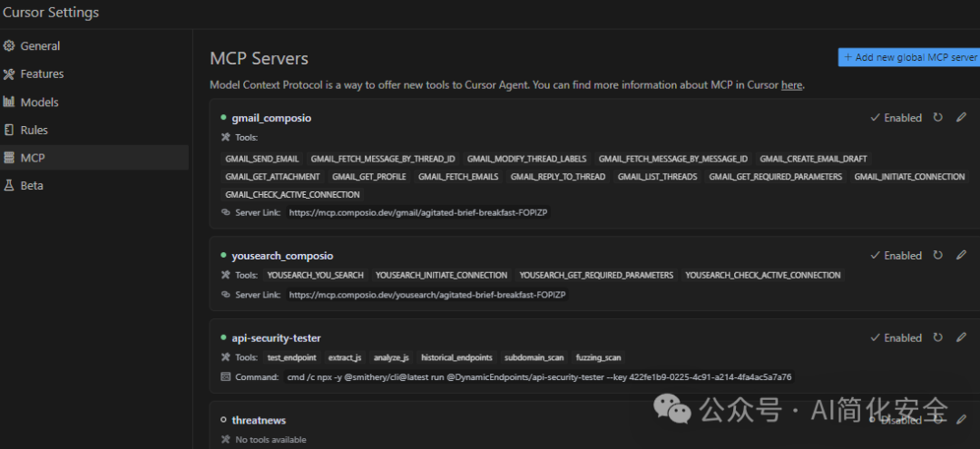This screenshot has height=449, width=980.
Task: Click the YOUSEARCH_YOU_SEARCH tool tag
Action: tap(315, 275)
